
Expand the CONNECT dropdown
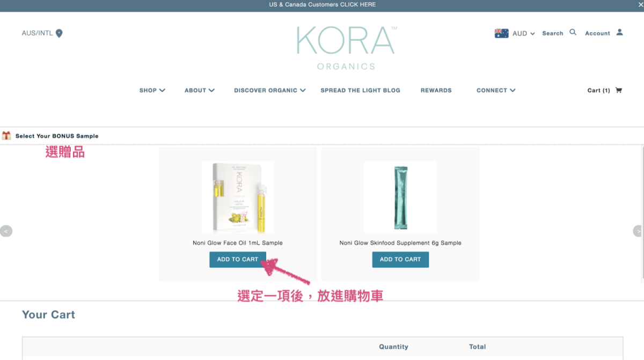(495, 90)
